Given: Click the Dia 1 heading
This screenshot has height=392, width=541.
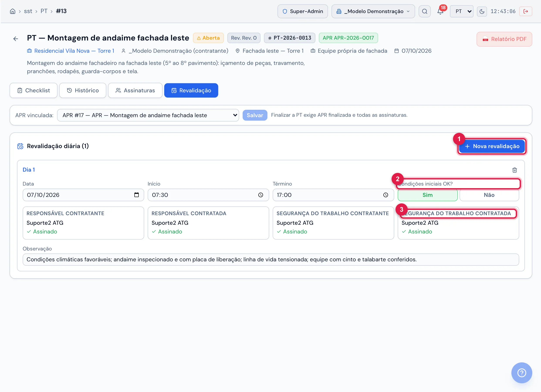Looking at the screenshot, I should 29,170.
